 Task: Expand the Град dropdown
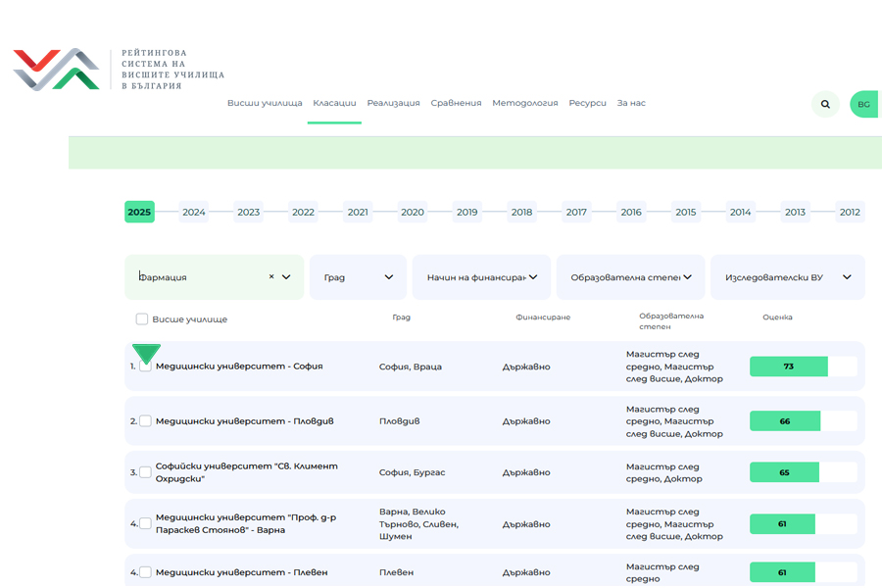pyautogui.click(x=358, y=277)
